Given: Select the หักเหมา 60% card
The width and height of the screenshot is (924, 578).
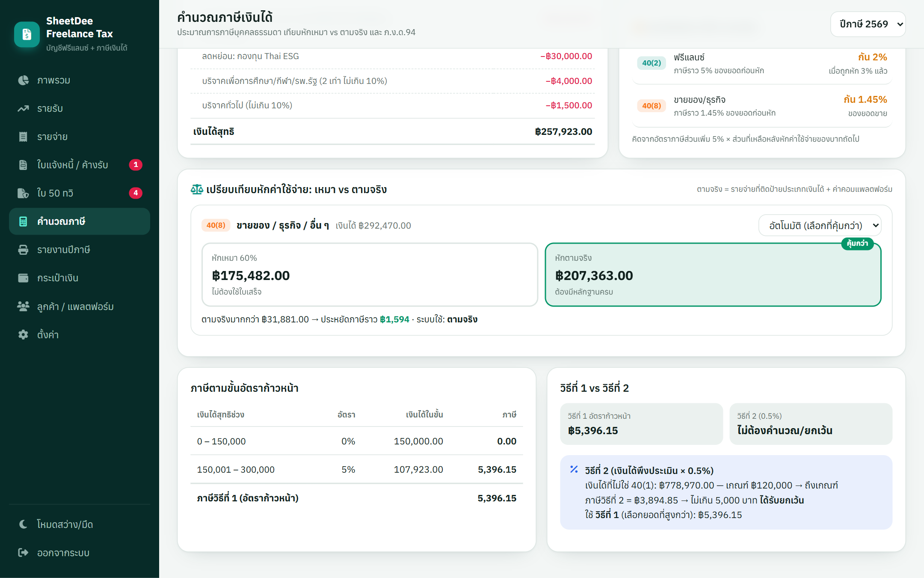Looking at the screenshot, I should tap(370, 274).
